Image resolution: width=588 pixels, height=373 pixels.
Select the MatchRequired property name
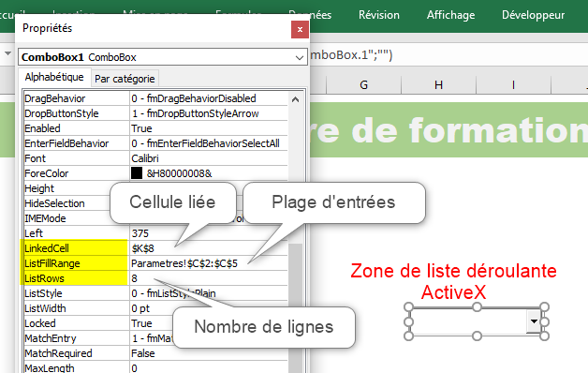tap(58, 353)
